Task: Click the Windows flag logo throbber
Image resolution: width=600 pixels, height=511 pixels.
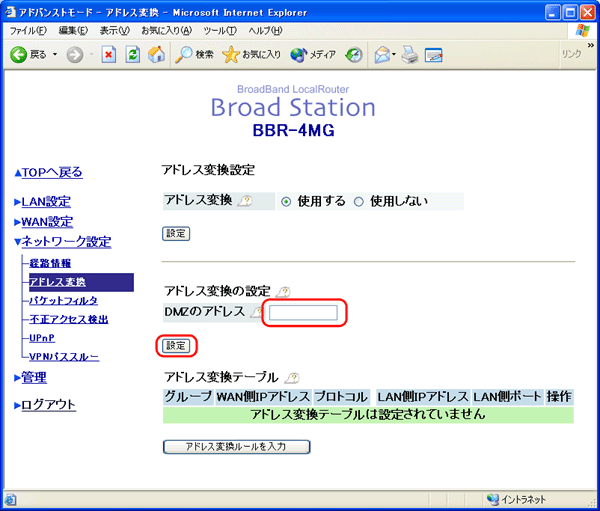Action: point(582,31)
